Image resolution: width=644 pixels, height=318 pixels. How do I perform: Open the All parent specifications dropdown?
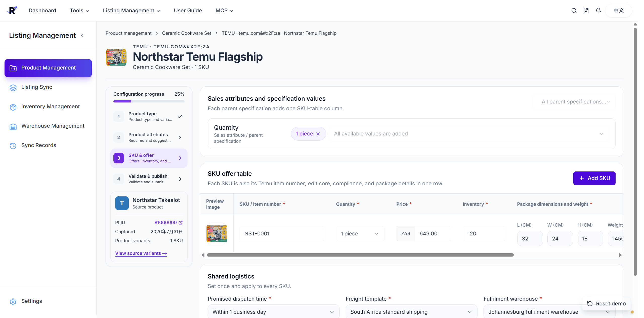(574, 102)
